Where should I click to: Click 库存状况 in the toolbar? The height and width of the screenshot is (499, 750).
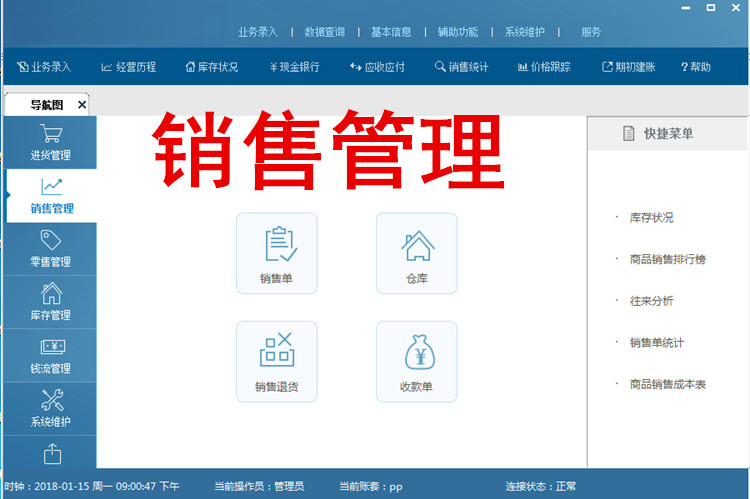pyautogui.click(x=212, y=67)
